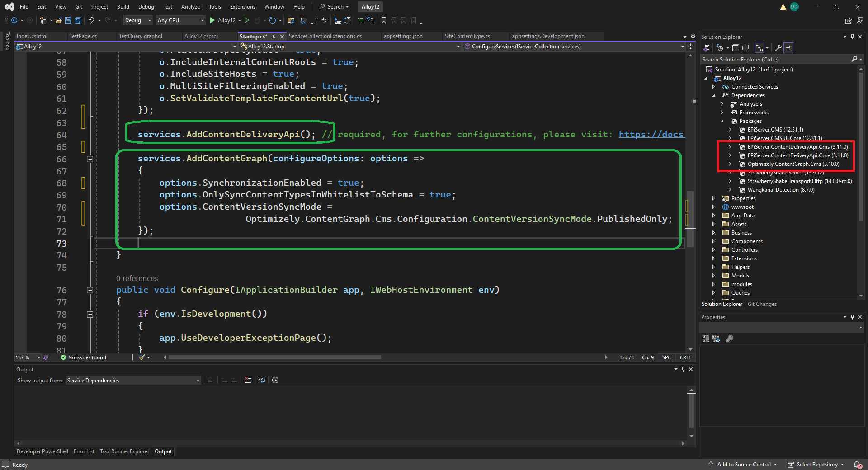This screenshot has width=868, height=470.
Task: Click Add to Source Control button
Action: coord(744,465)
